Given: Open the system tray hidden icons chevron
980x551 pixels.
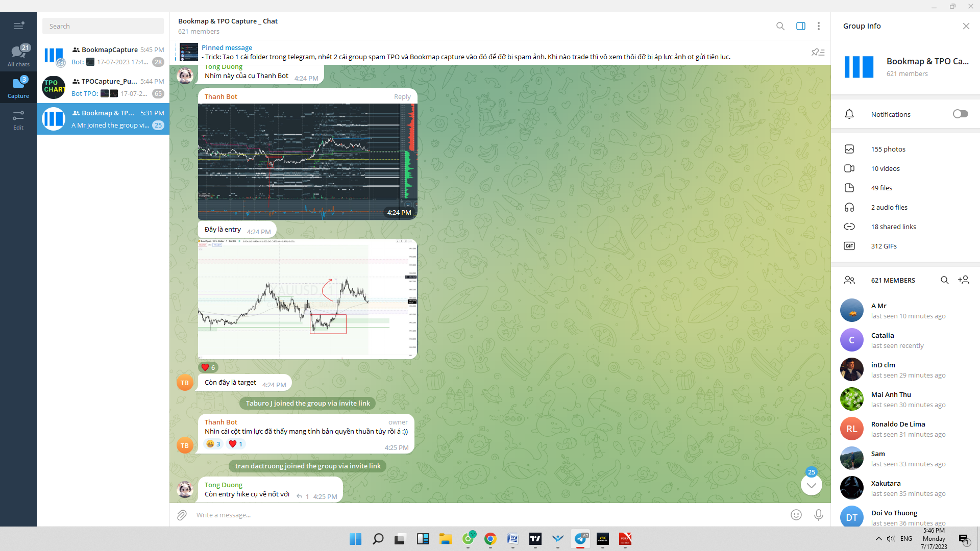Looking at the screenshot, I should tap(879, 539).
